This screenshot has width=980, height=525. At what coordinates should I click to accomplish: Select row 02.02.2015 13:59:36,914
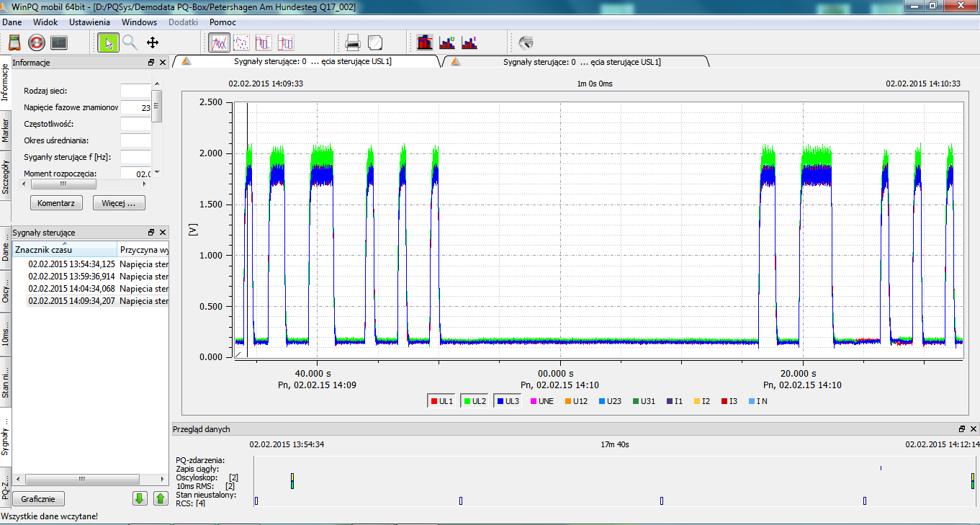(91, 276)
